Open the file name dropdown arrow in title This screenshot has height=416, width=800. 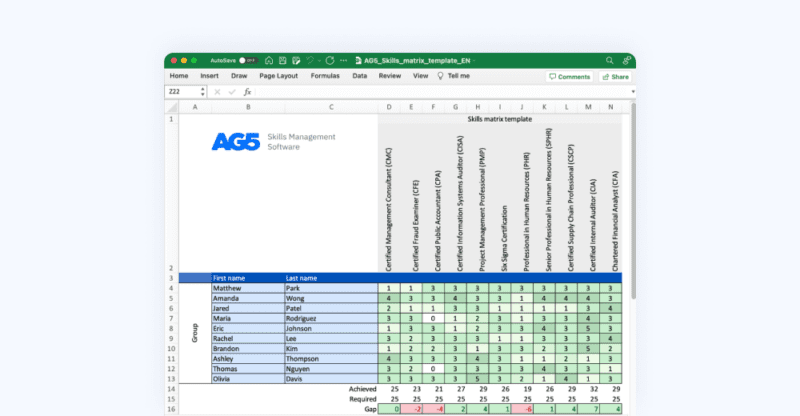pyautogui.click(x=474, y=61)
